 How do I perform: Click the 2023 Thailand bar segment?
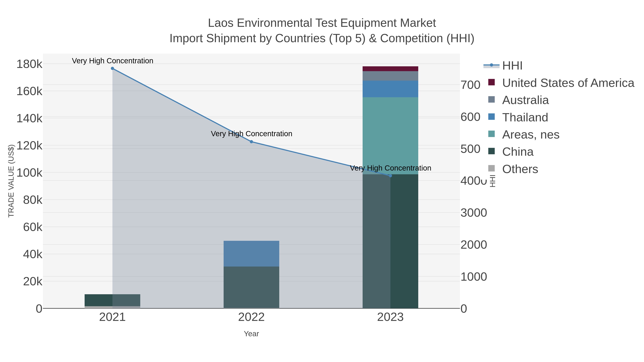point(391,89)
